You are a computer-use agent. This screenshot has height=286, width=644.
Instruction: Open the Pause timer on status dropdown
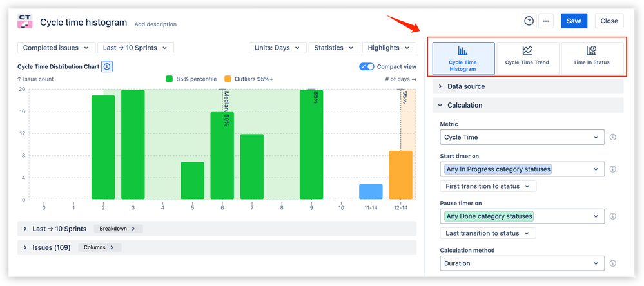pos(522,216)
